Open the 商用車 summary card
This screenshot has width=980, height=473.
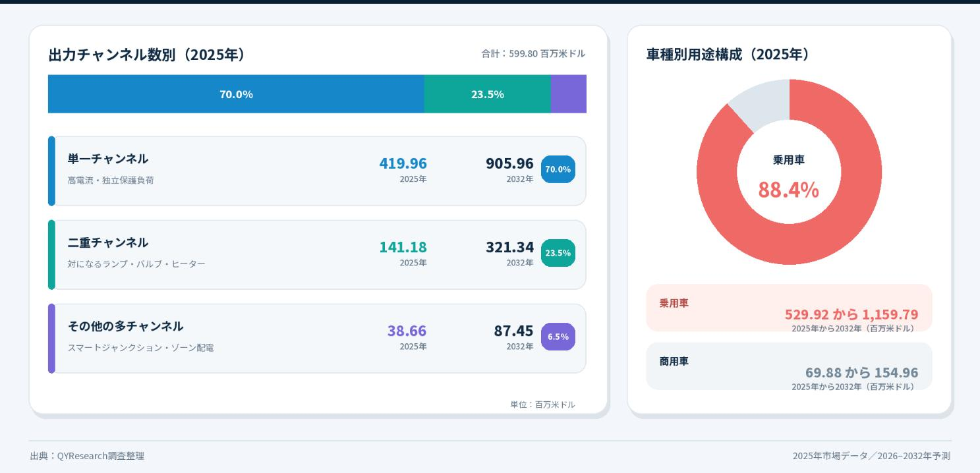(x=789, y=366)
